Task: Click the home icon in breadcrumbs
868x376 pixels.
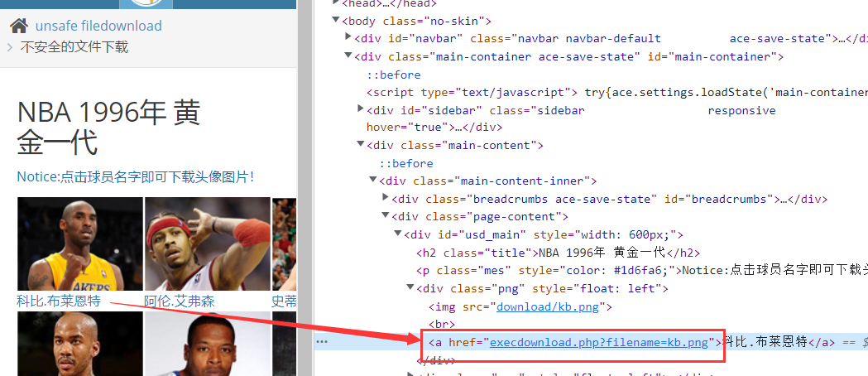Action: point(19,26)
